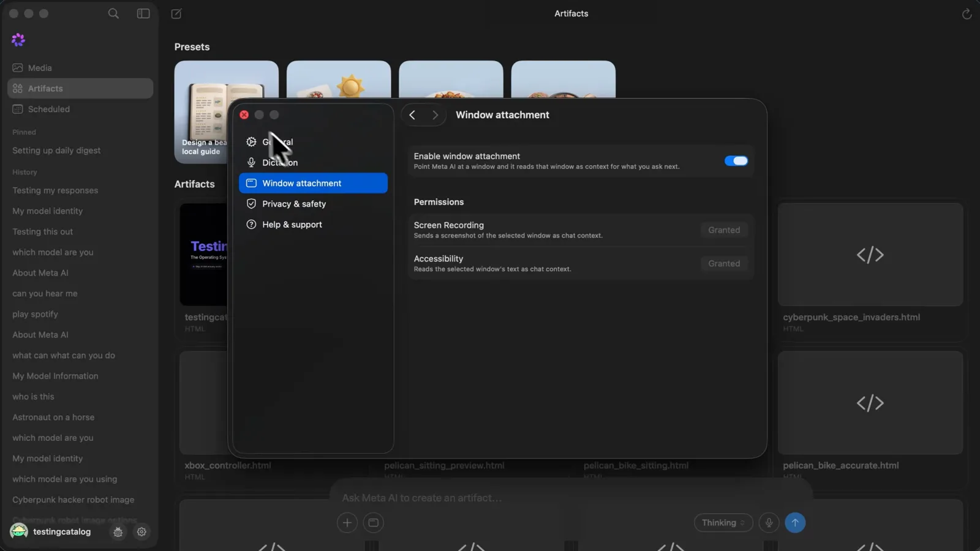This screenshot has height=551, width=980.
Task: Disable the Enable window attachment switch
Action: [x=736, y=161]
